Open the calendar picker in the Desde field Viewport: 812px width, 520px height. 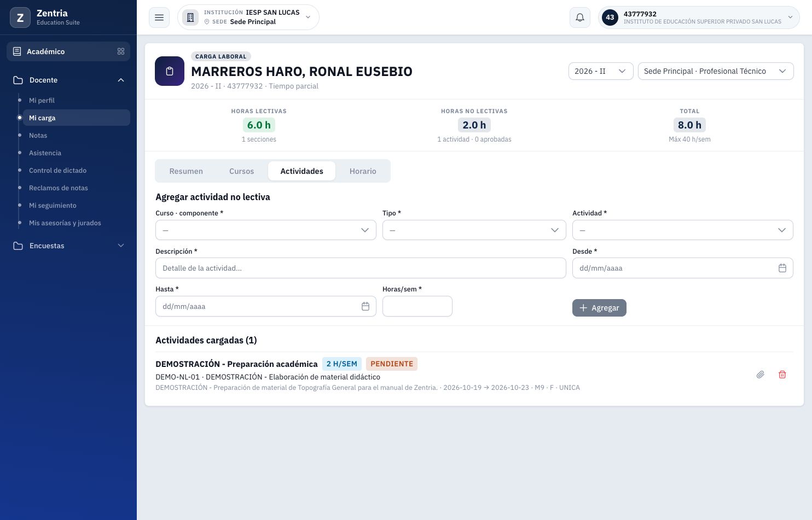[x=782, y=268]
